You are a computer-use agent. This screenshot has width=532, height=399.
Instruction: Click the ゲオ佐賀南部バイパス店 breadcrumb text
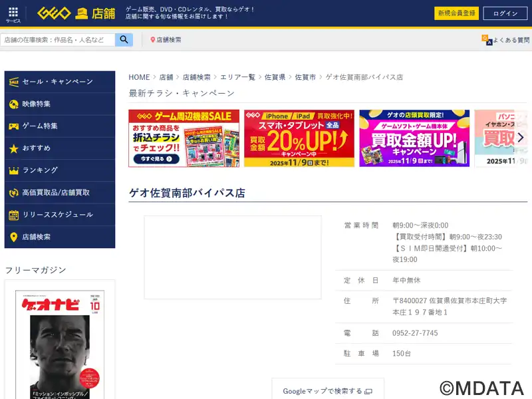pos(364,77)
